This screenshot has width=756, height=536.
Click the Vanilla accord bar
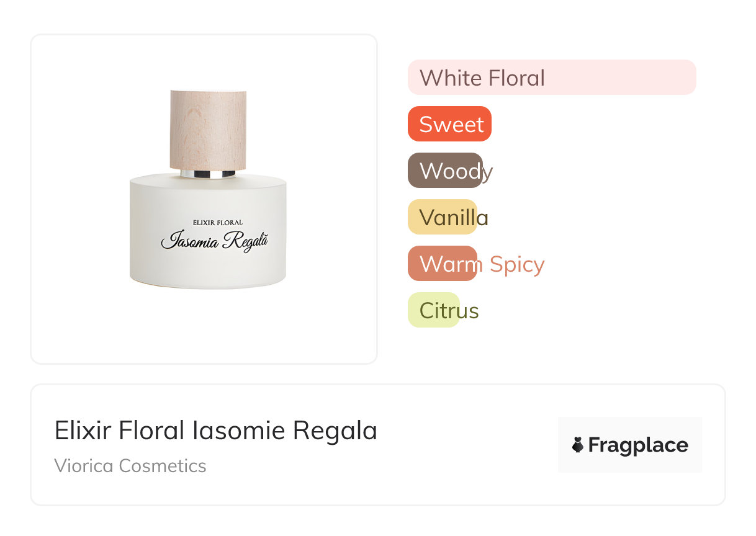[442, 217]
